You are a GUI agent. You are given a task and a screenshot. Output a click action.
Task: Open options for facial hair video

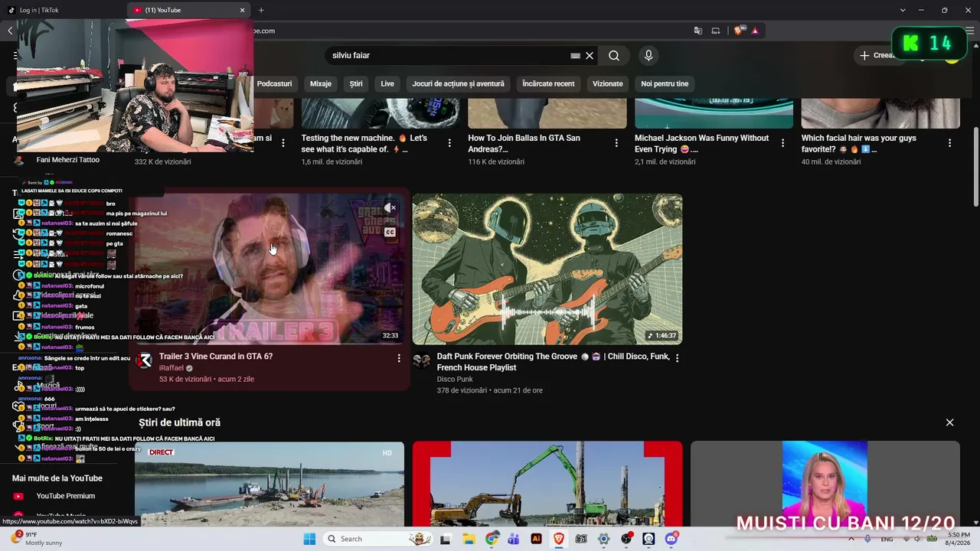pos(949,143)
